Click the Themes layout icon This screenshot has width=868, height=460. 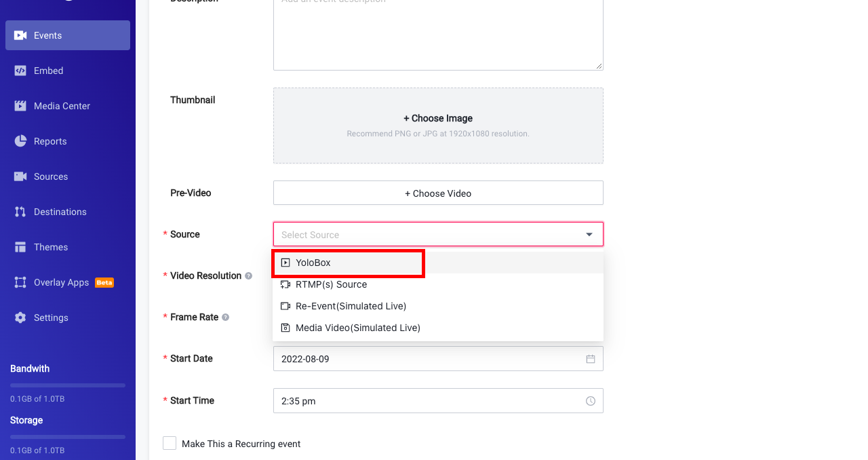20,247
